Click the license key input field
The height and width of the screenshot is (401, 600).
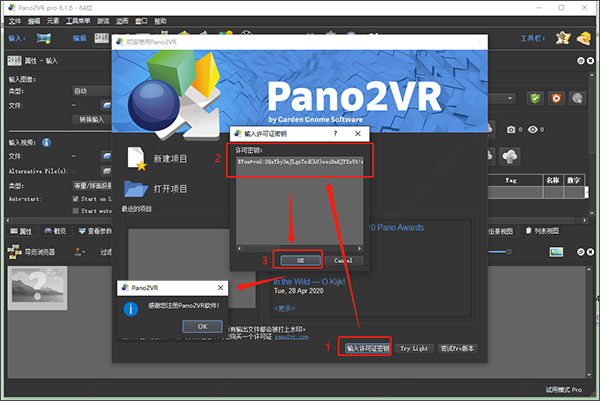pos(299,160)
